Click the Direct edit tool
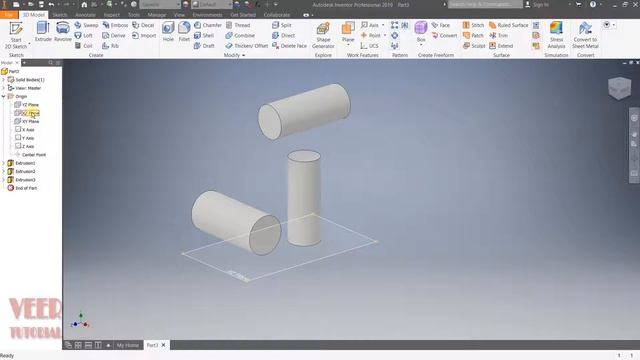 284,36
